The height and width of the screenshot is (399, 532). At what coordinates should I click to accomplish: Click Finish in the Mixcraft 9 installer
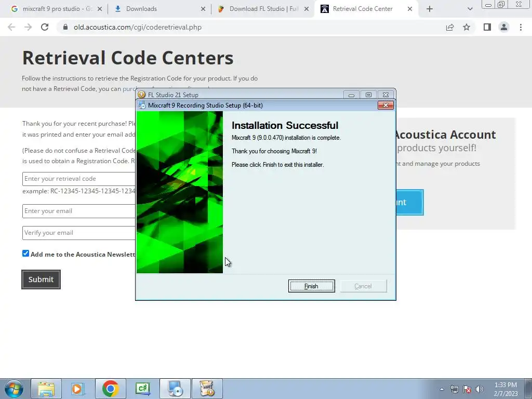312,286
